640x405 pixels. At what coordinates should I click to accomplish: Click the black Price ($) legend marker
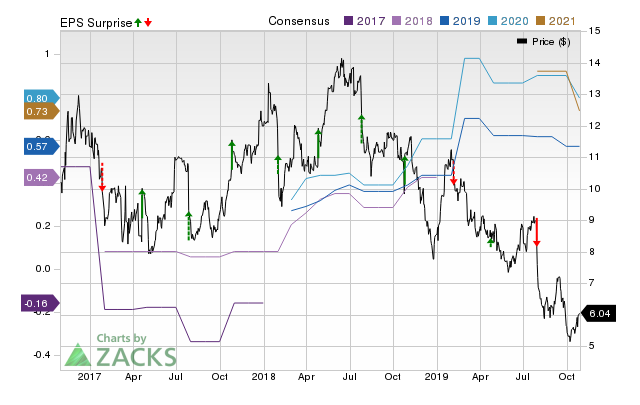522,41
